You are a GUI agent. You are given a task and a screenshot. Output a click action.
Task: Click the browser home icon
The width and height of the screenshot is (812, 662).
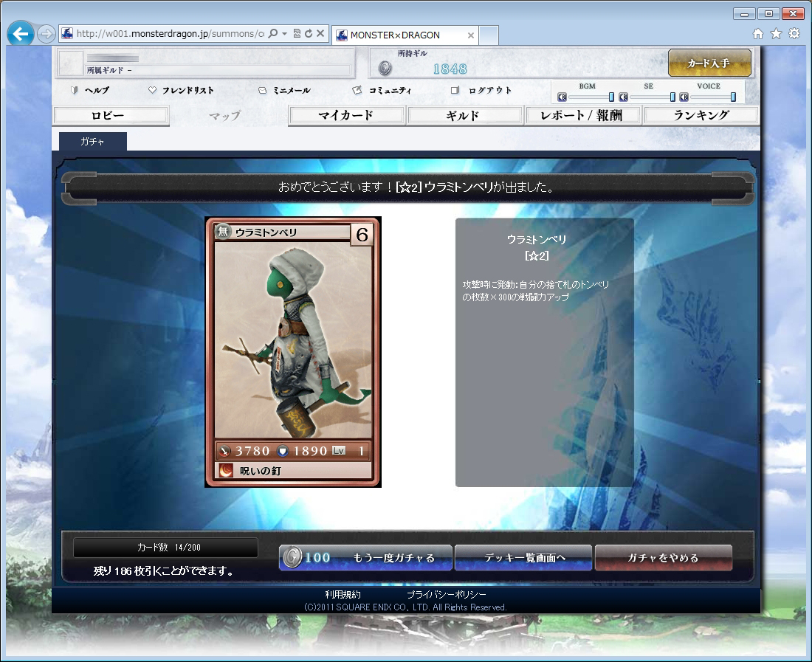pos(757,34)
